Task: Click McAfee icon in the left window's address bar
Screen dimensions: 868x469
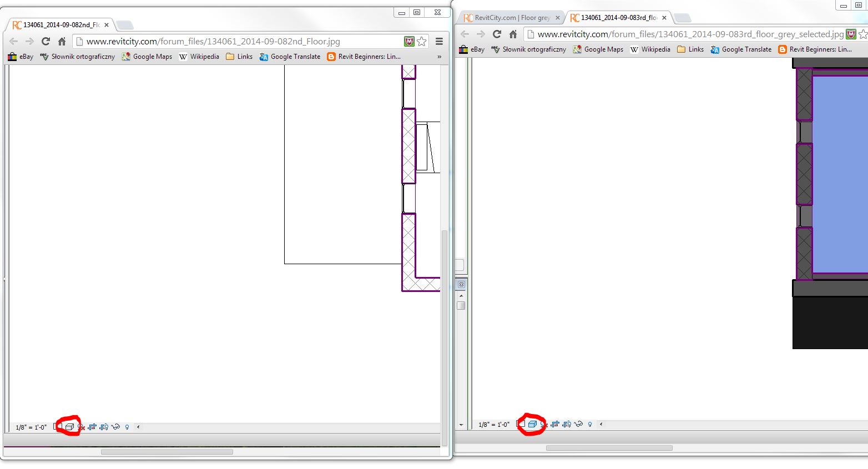Action: (409, 41)
